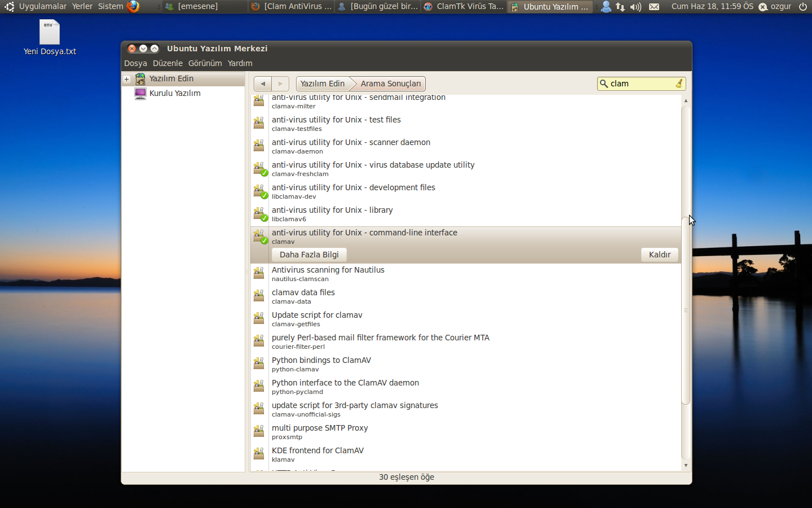Viewport: 812px width, 508px height.
Task: Select 'anti-virus utility for Unix - scanner daemon'
Action: tap(466, 146)
